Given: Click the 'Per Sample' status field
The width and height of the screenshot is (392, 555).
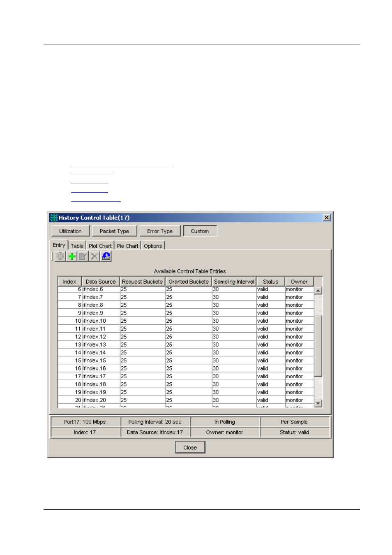Looking at the screenshot, I should (294, 422).
